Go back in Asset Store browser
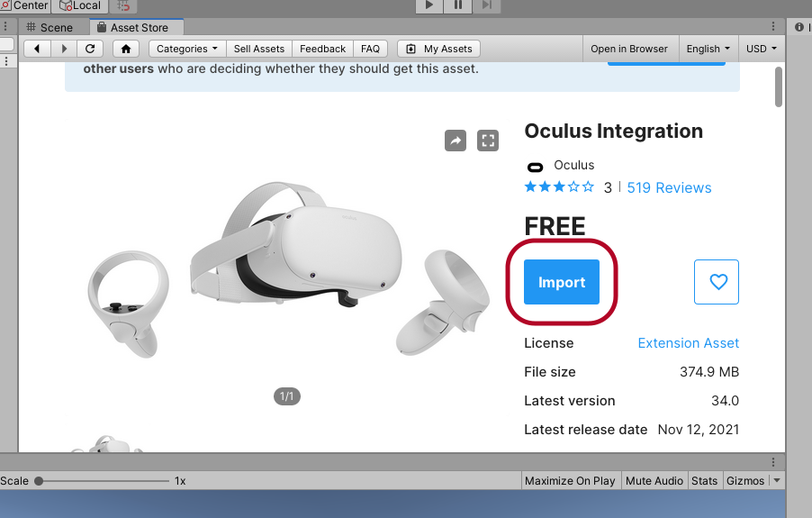812x518 pixels. 37,49
